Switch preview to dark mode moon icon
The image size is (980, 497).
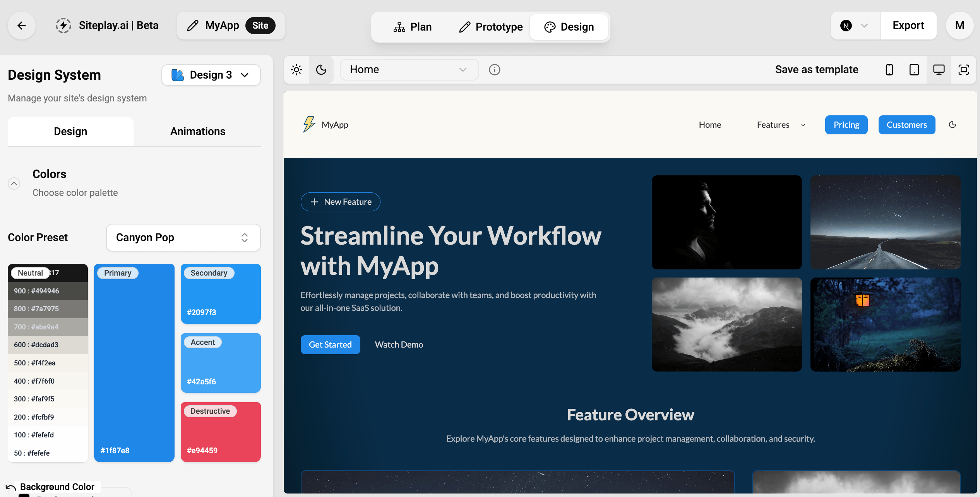click(321, 70)
